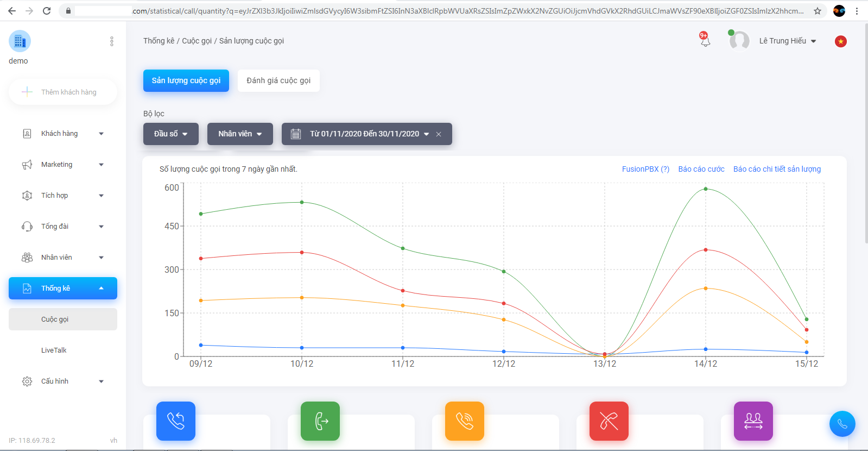Click the browser profile avatar icon
868x451 pixels.
(839, 11)
